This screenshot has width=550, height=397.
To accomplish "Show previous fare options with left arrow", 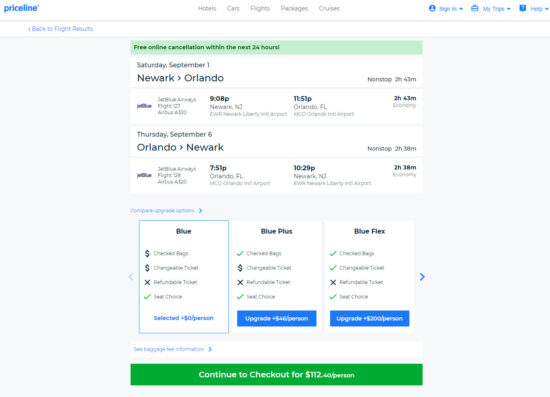I will [x=132, y=277].
